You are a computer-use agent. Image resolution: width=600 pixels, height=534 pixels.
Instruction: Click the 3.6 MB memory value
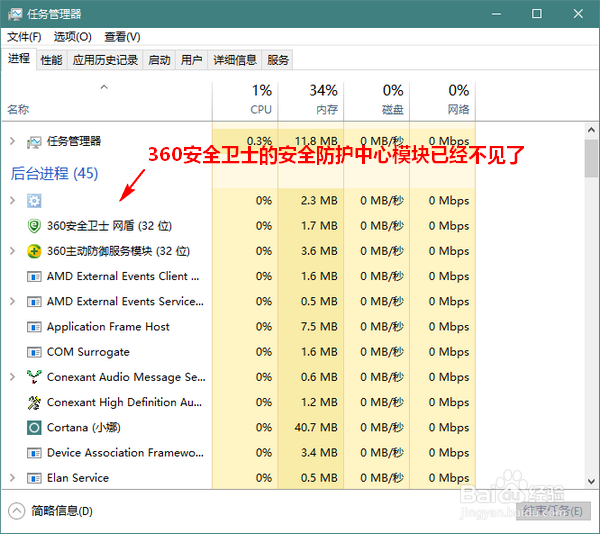(x=319, y=251)
